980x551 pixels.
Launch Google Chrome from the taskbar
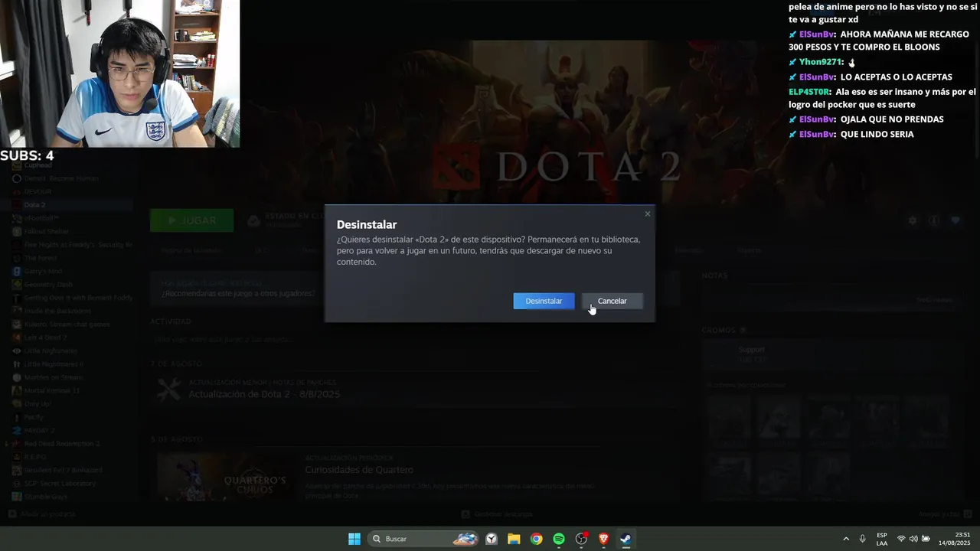[536, 539]
